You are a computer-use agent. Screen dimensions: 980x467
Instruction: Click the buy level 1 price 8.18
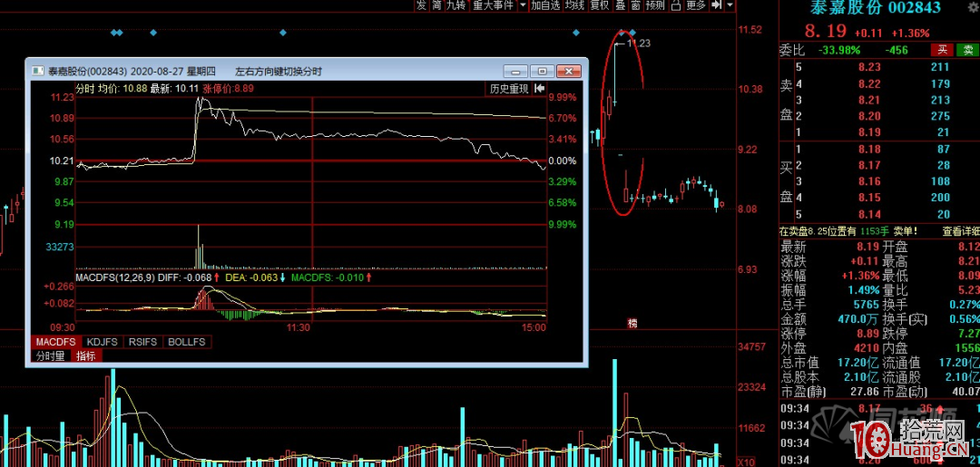click(869, 150)
